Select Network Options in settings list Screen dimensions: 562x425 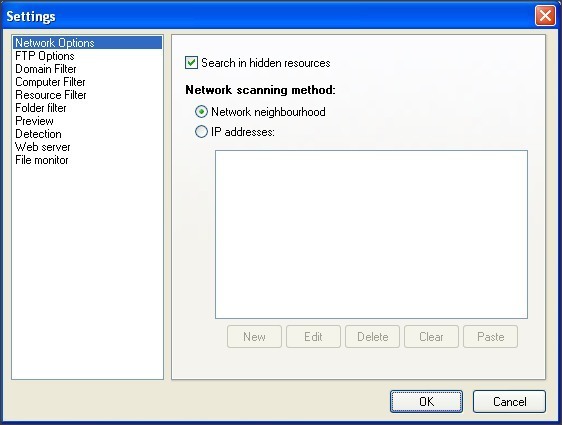point(87,43)
